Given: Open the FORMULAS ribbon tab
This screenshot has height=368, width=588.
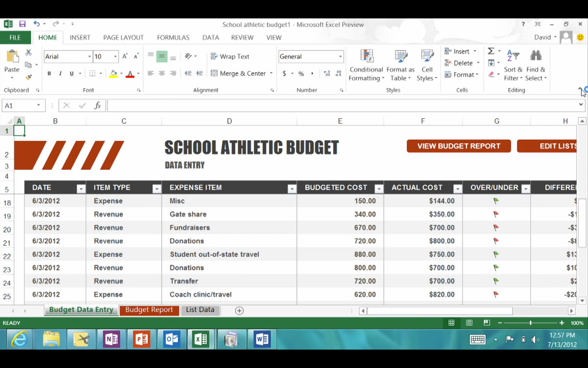Looking at the screenshot, I should click(x=173, y=37).
